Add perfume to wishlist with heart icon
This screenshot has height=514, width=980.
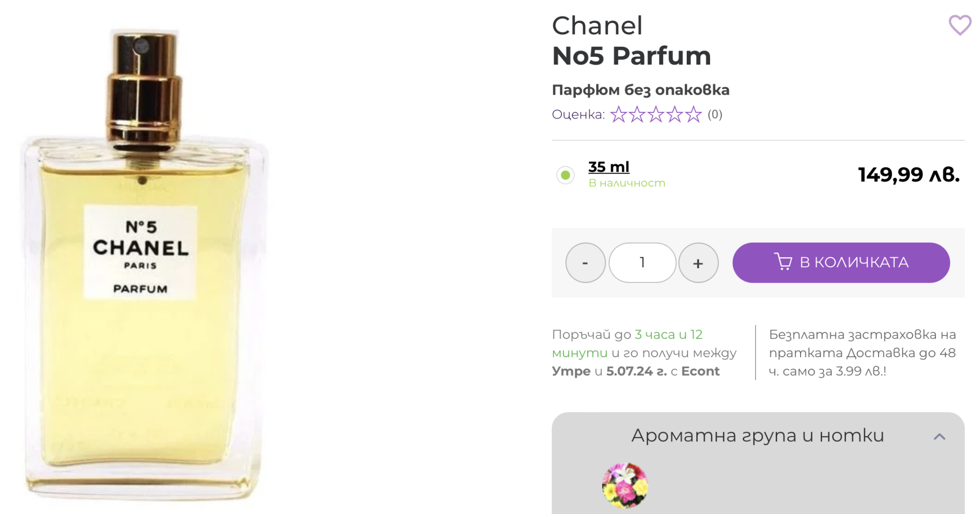[x=959, y=25]
